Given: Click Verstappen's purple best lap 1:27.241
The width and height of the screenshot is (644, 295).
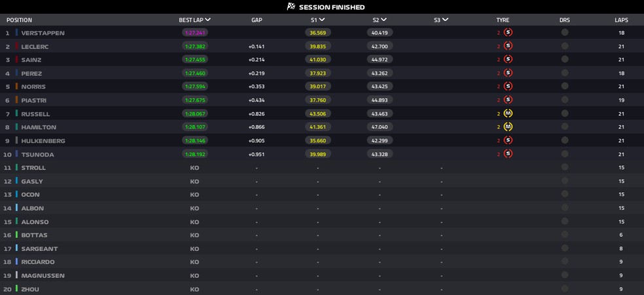Looking at the screenshot, I should (194, 33).
